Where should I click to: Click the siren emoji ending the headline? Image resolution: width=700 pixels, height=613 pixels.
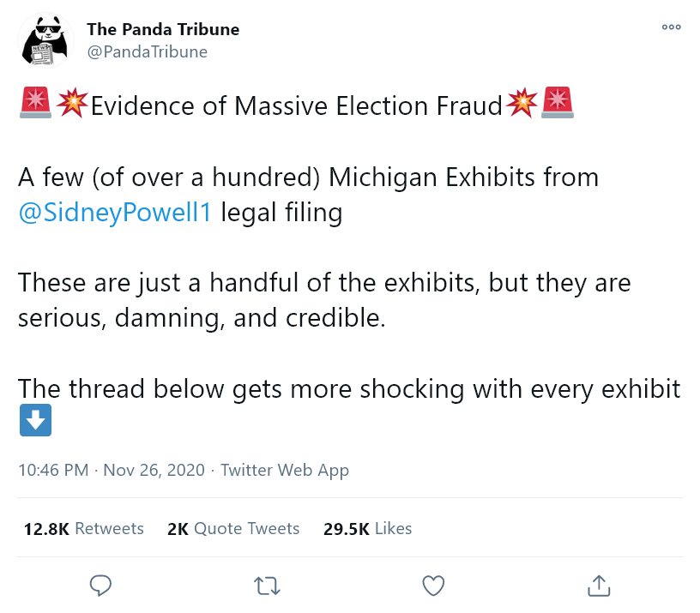558,104
